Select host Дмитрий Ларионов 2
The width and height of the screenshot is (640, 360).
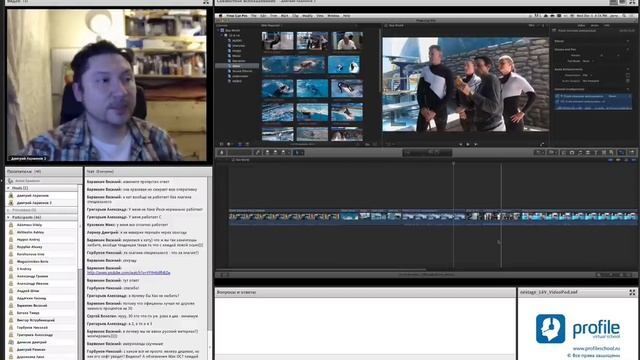coord(34,202)
